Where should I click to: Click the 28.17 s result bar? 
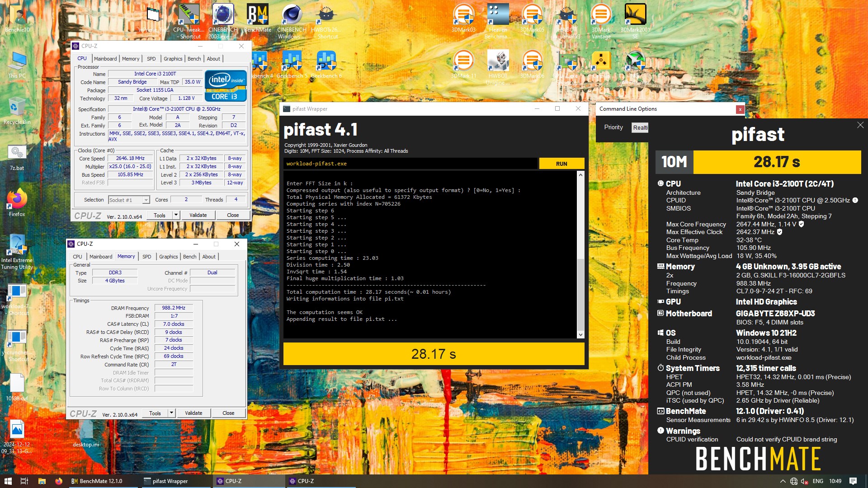434,354
